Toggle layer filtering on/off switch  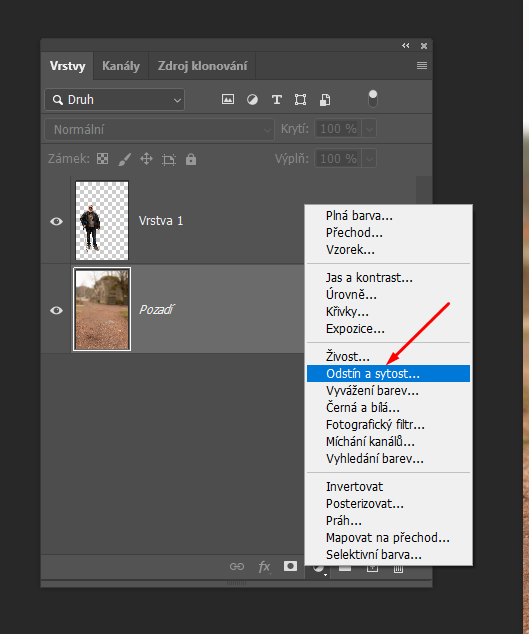pos(373,99)
